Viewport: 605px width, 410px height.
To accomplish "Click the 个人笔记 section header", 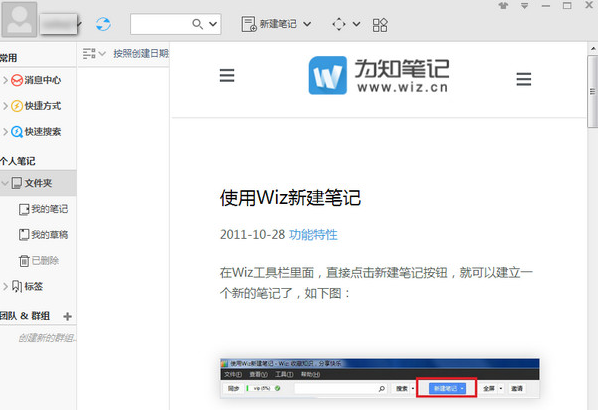I will click(18, 161).
